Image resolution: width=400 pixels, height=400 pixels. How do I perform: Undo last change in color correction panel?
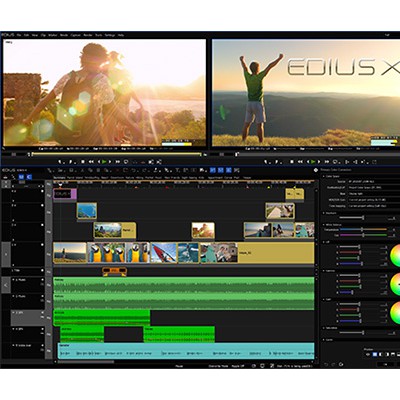tap(326, 364)
